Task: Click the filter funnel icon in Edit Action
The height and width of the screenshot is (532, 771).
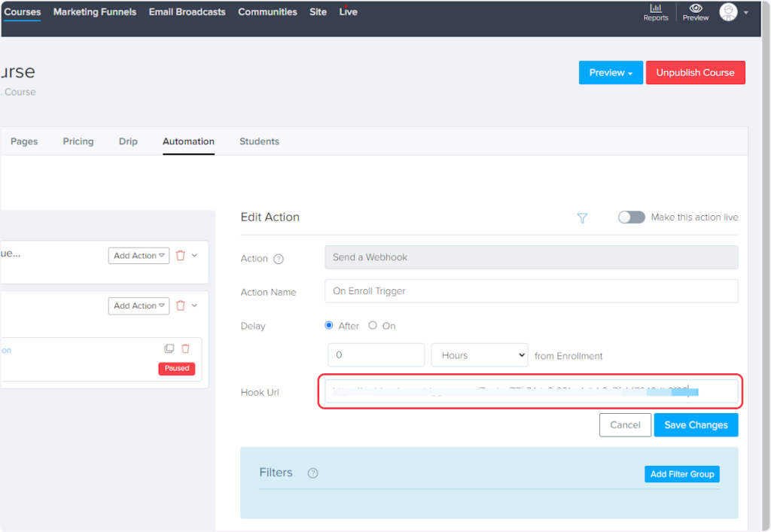Action: [x=582, y=217]
